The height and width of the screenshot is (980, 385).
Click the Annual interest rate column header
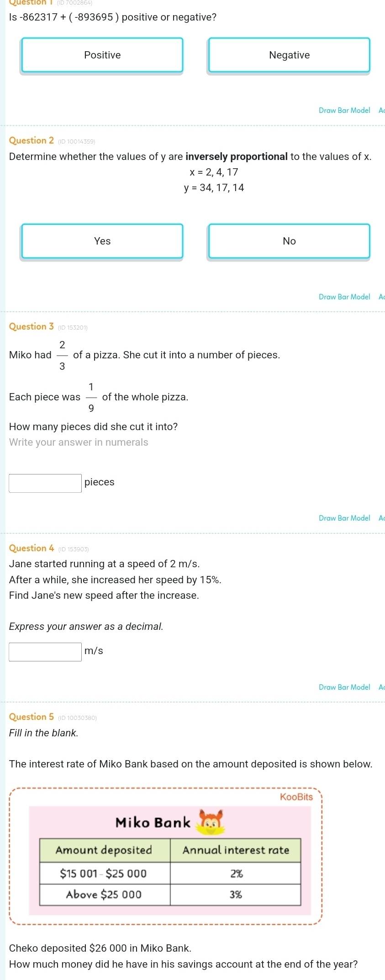point(236,850)
